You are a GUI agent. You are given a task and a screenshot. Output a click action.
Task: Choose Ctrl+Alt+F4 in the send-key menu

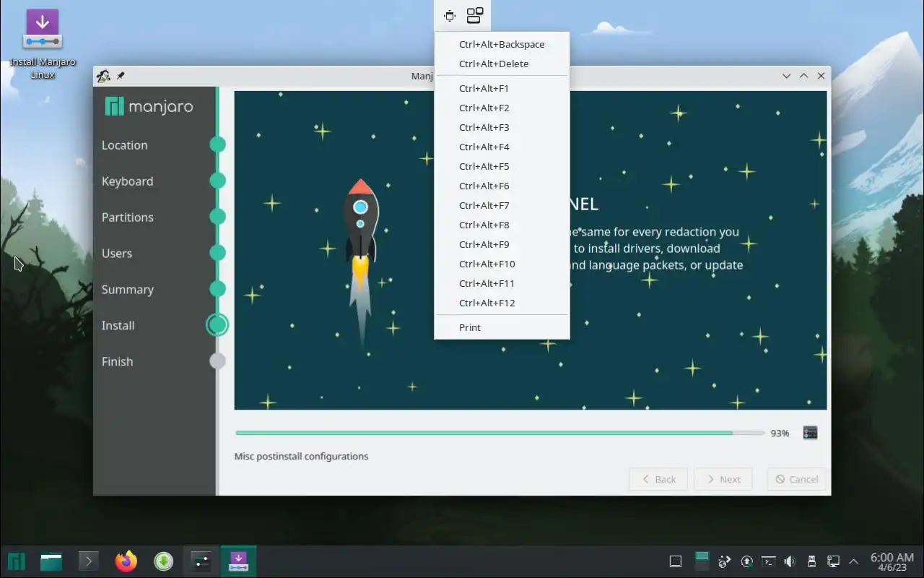click(x=502, y=147)
